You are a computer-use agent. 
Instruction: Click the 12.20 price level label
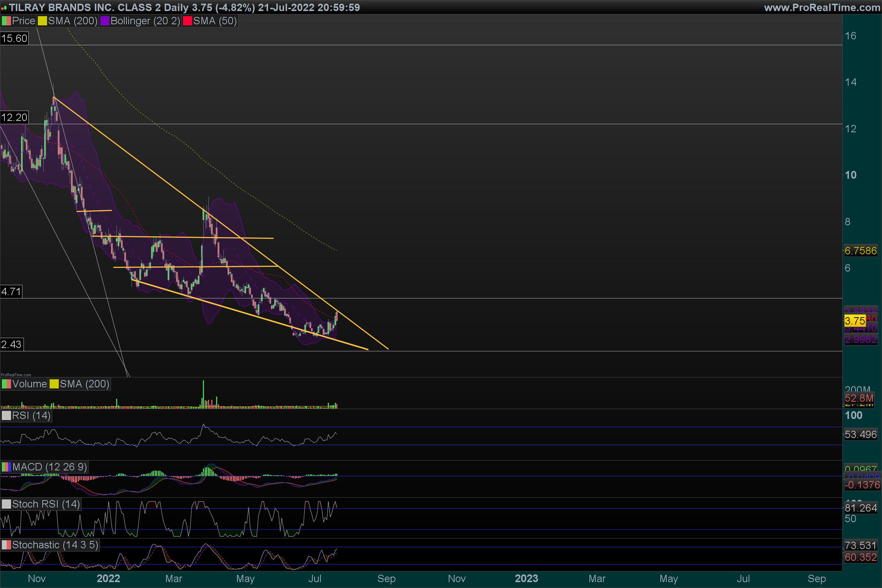point(14,117)
